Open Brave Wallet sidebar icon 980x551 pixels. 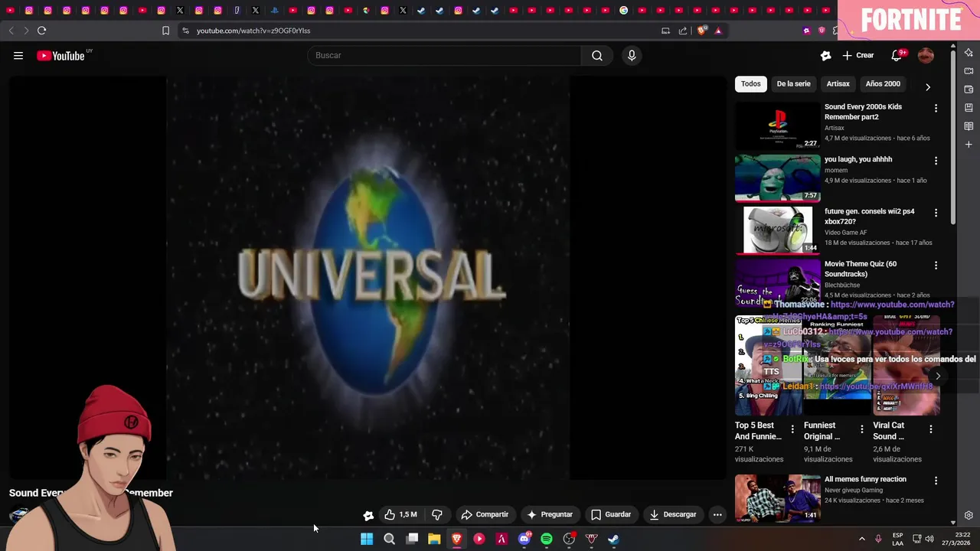(x=969, y=90)
